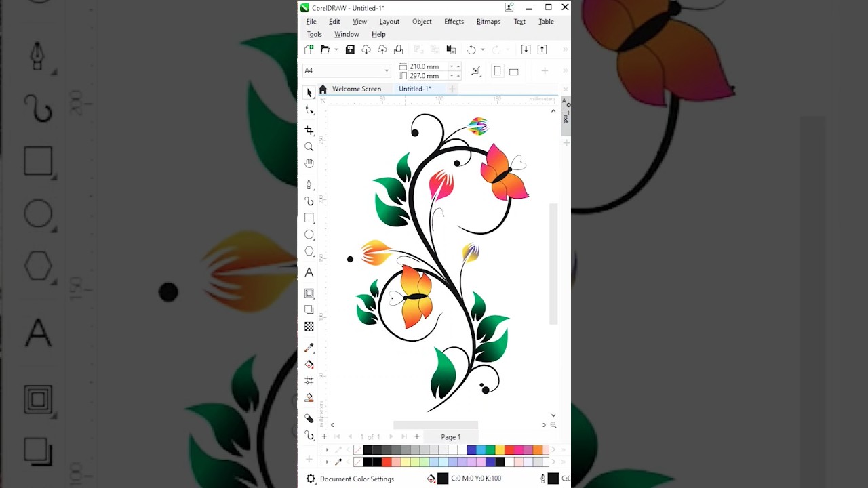Open the Effects menu

point(454,22)
